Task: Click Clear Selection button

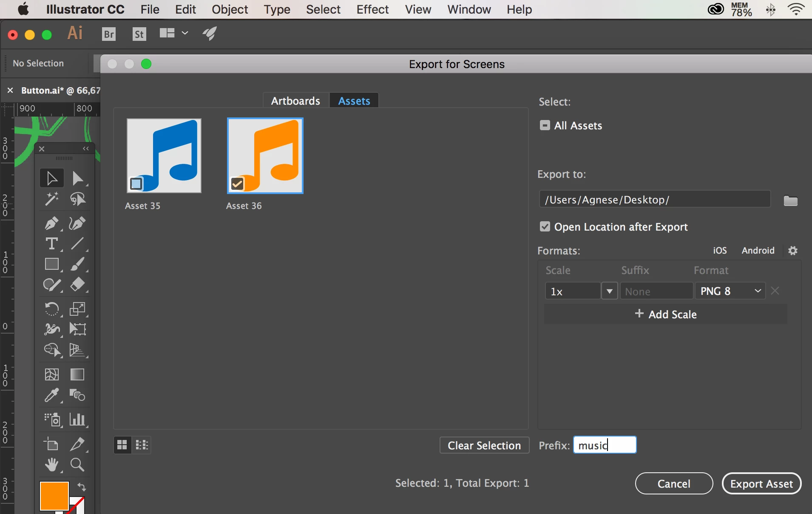Action: coord(484,445)
